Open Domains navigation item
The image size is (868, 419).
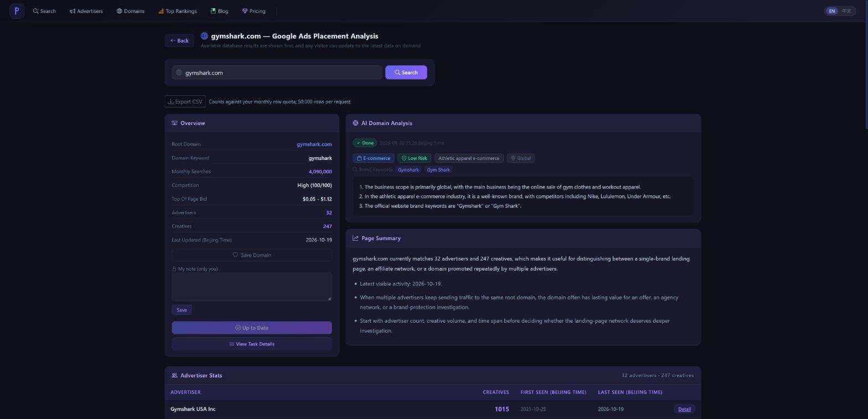[x=131, y=11]
